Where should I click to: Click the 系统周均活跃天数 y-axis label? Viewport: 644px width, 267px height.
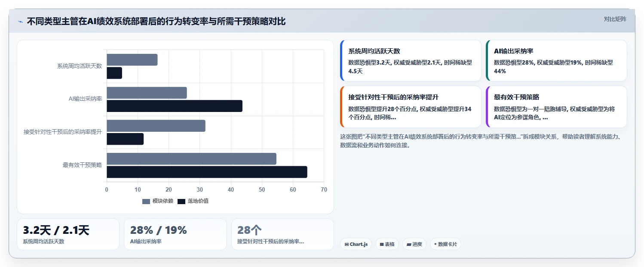click(x=80, y=66)
